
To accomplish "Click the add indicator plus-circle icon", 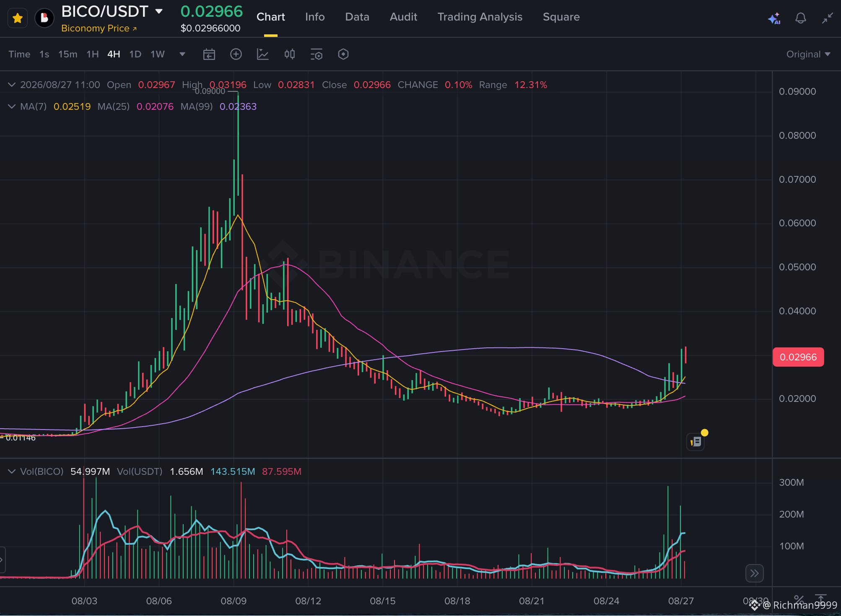I will coord(236,54).
